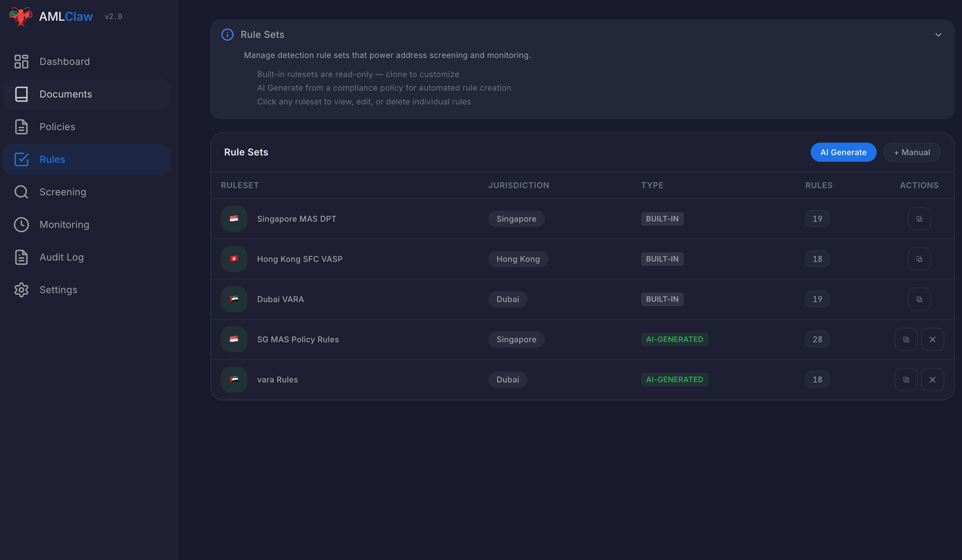
Task: Clone the Dubai VARA ruleset
Action: coord(919,299)
